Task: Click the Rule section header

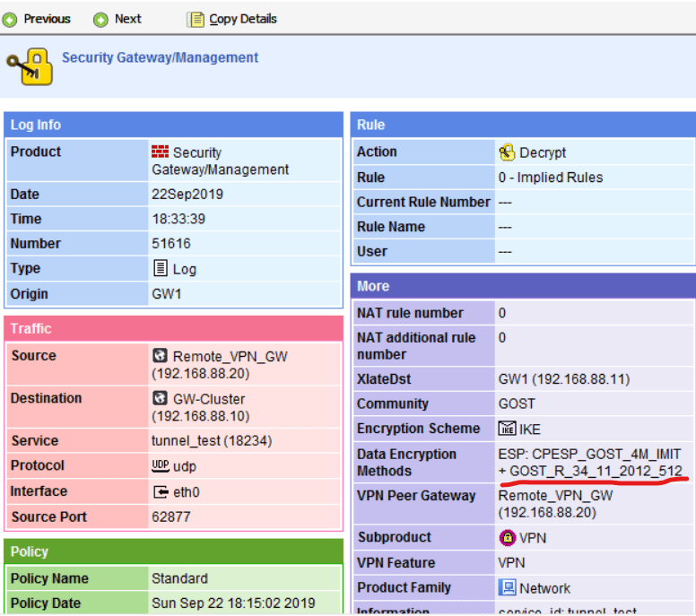Action: (x=523, y=125)
